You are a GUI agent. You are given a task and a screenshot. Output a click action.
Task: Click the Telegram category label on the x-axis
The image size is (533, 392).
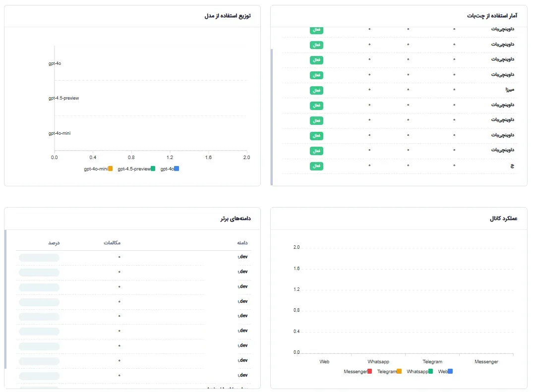pos(432,361)
